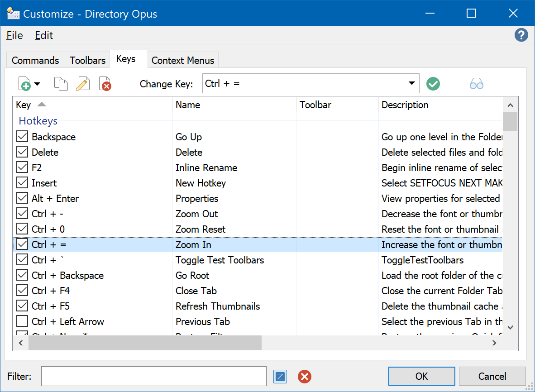
Task: Sort by the Toolbar column header
Action: tap(338, 105)
